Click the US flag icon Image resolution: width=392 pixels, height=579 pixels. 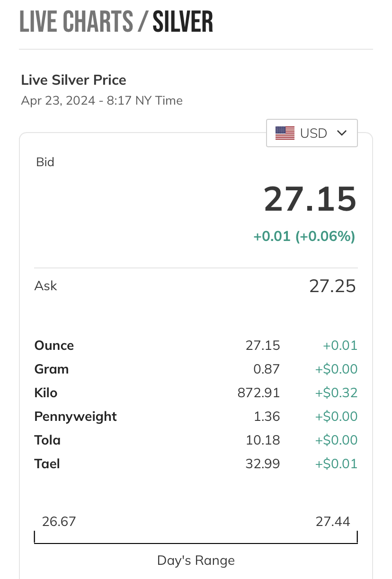click(x=285, y=133)
